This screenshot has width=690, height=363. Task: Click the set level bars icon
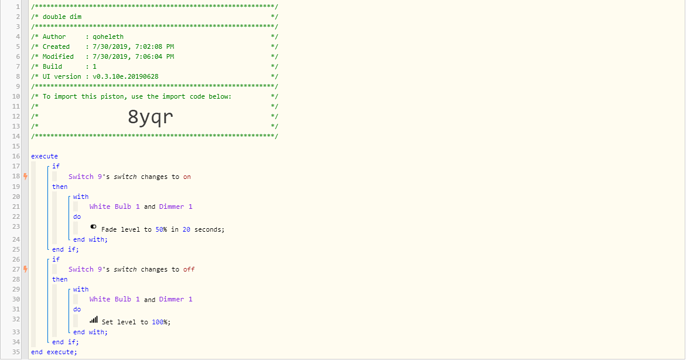94,320
